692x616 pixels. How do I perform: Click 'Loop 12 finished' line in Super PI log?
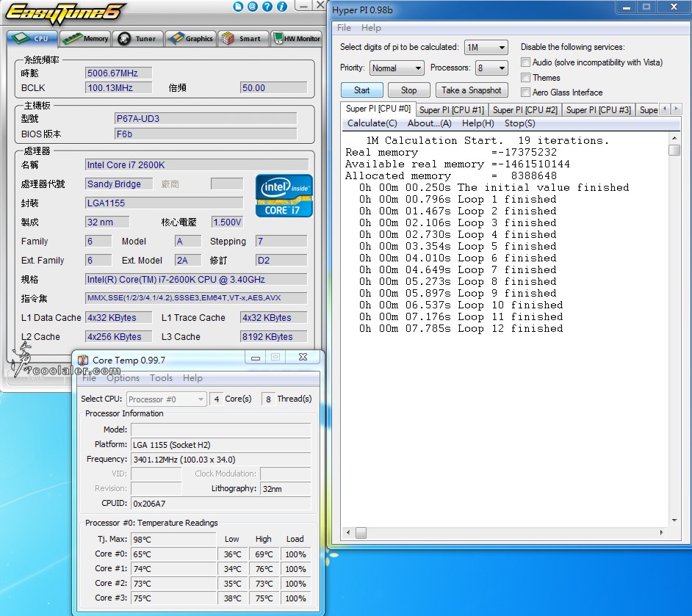510,328
